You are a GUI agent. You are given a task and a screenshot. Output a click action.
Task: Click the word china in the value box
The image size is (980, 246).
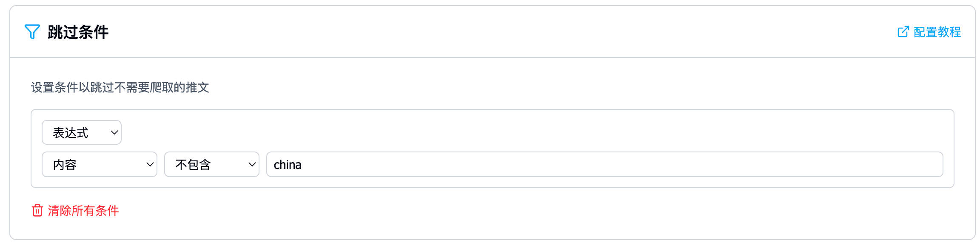[288, 165]
